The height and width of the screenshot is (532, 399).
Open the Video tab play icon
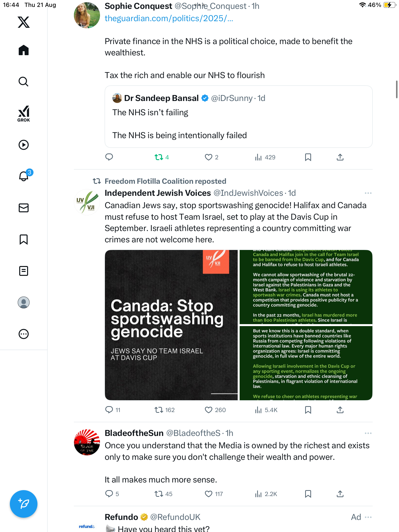pyautogui.click(x=24, y=145)
